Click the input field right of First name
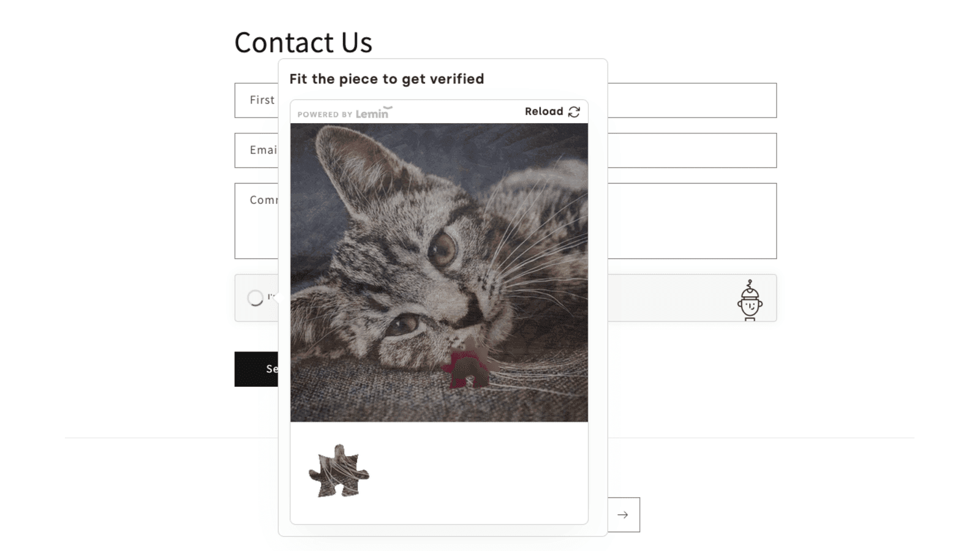980x551 pixels. point(692,100)
